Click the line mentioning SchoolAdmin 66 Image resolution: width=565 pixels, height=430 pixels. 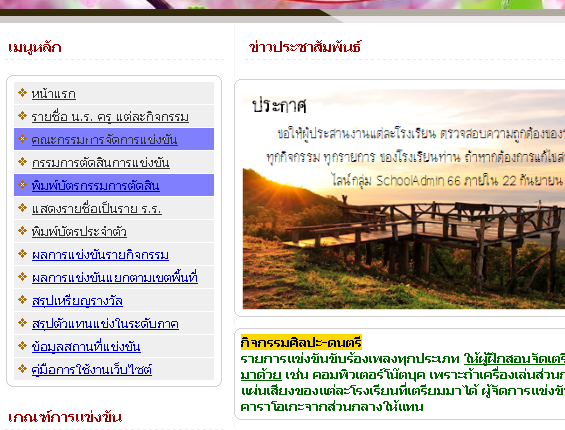[x=448, y=180]
